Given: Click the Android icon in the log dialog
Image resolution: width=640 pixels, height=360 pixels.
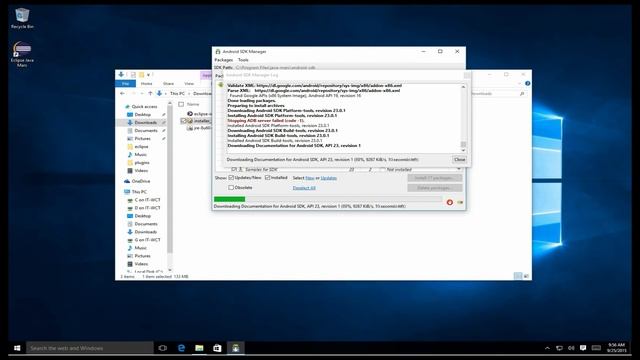Looking at the screenshot, I should coord(221,85).
